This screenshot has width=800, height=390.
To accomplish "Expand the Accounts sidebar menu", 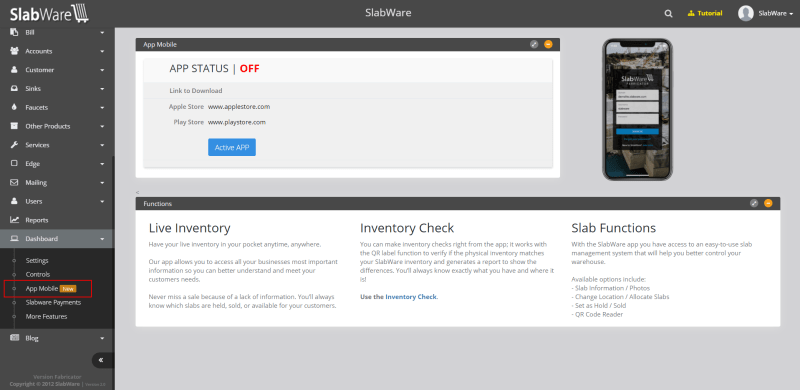I will pyautogui.click(x=57, y=51).
